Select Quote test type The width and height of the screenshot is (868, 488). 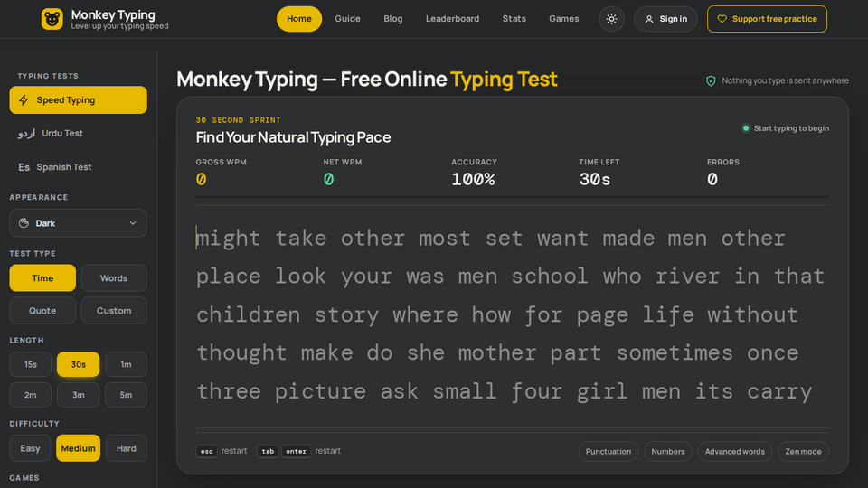42,310
